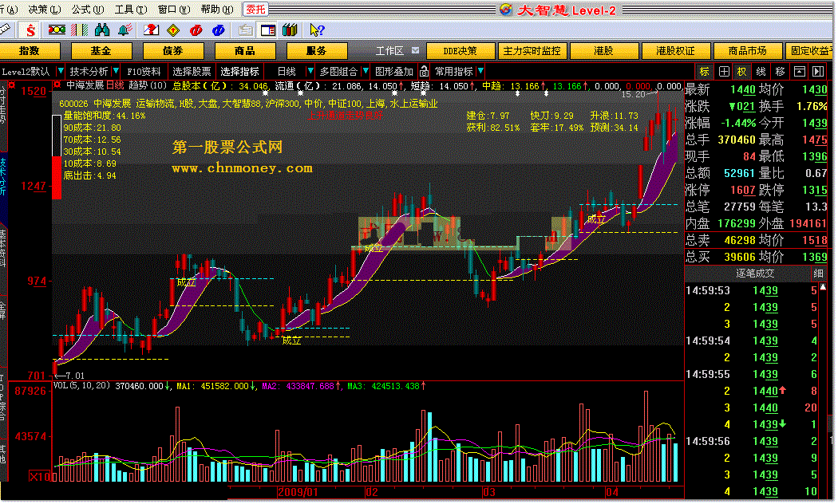Click the 总买 39606 row

[721, 257]
